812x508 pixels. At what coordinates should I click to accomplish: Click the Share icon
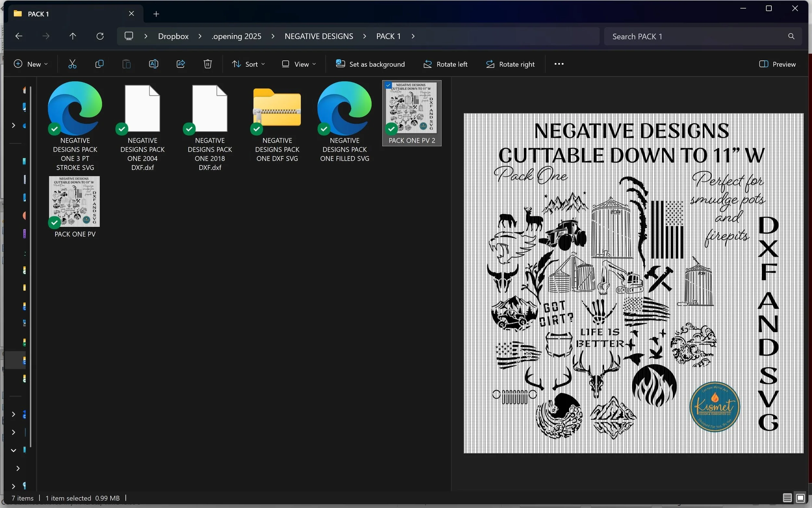181,64
